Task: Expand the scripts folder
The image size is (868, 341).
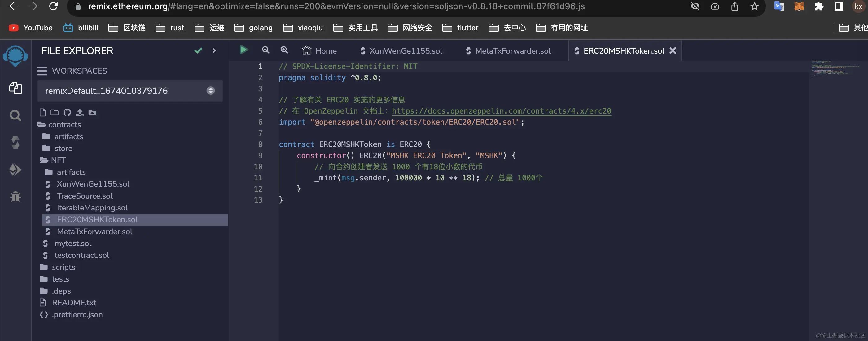Action: 63,267
